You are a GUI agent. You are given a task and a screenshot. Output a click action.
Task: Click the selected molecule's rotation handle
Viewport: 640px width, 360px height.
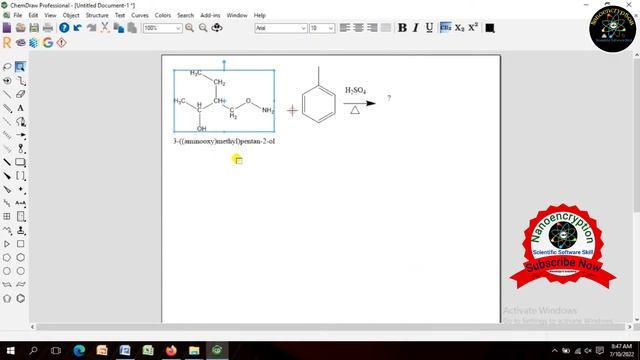tap(224, 62)
